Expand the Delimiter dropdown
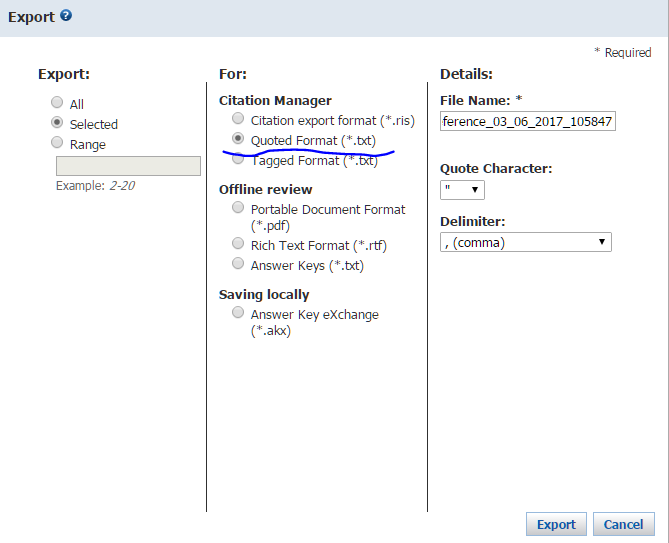Image resolution: width=669 pixels, height=543 pixels. tap(525, 241)
